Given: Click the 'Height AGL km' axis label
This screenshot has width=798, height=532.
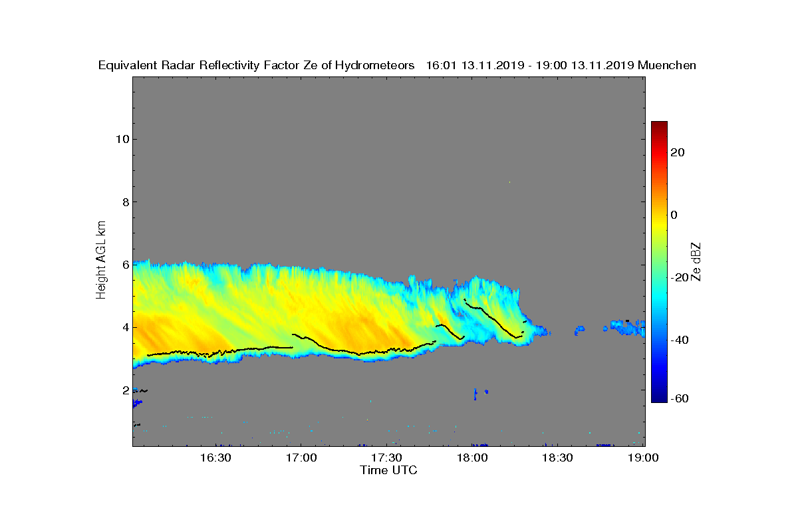Looking at the screenshot, I should click(x=101, y=261).
